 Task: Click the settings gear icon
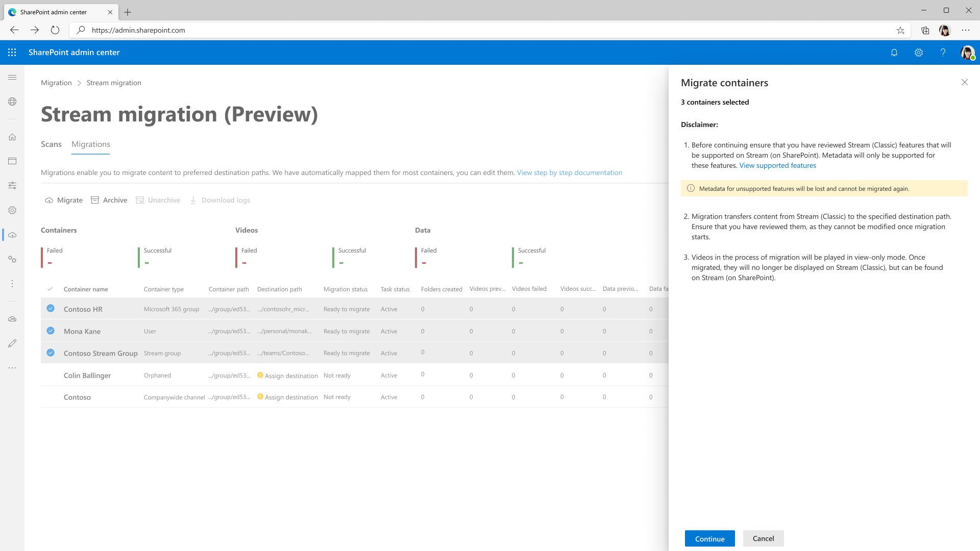click(x=919, y=53)
